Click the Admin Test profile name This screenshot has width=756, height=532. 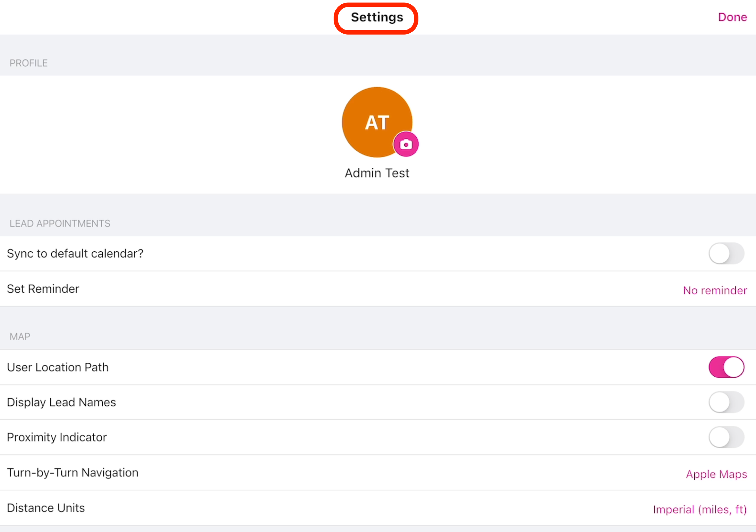point(377,173)
